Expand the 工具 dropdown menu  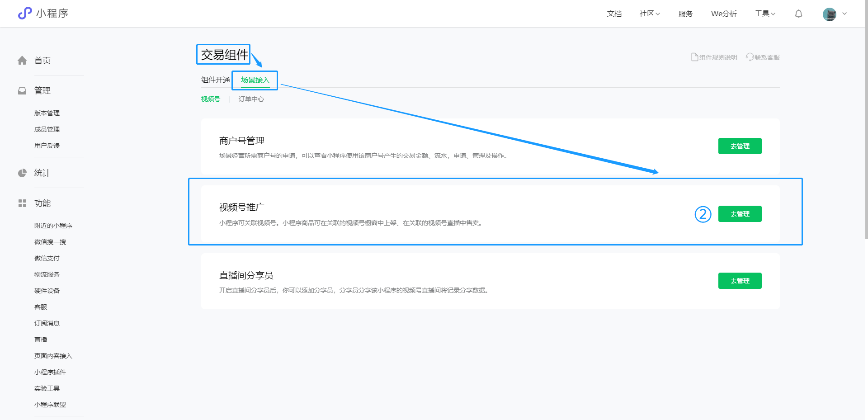pyautogui.click(x=765, y=14)
